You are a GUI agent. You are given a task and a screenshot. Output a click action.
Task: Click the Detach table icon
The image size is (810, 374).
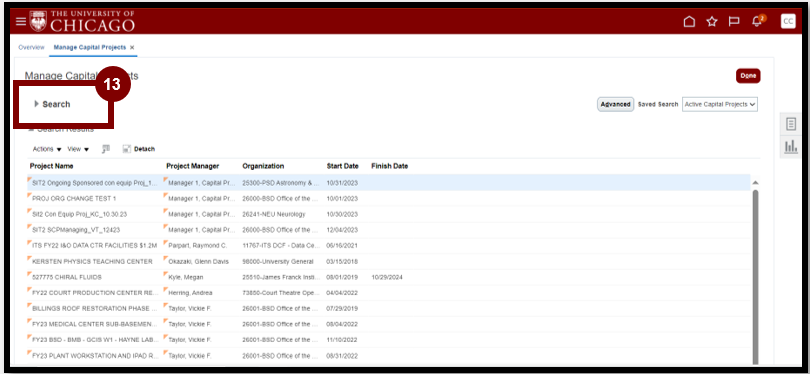coord(127,149)
